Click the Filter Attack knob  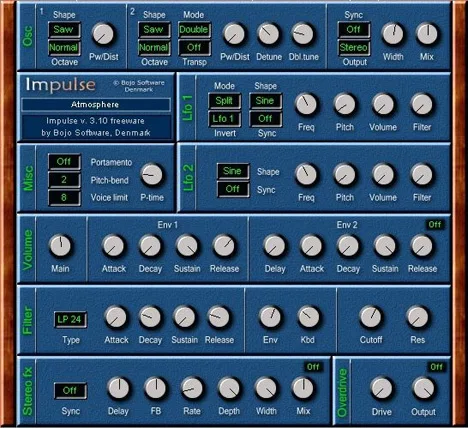click(x=116, y=317)
